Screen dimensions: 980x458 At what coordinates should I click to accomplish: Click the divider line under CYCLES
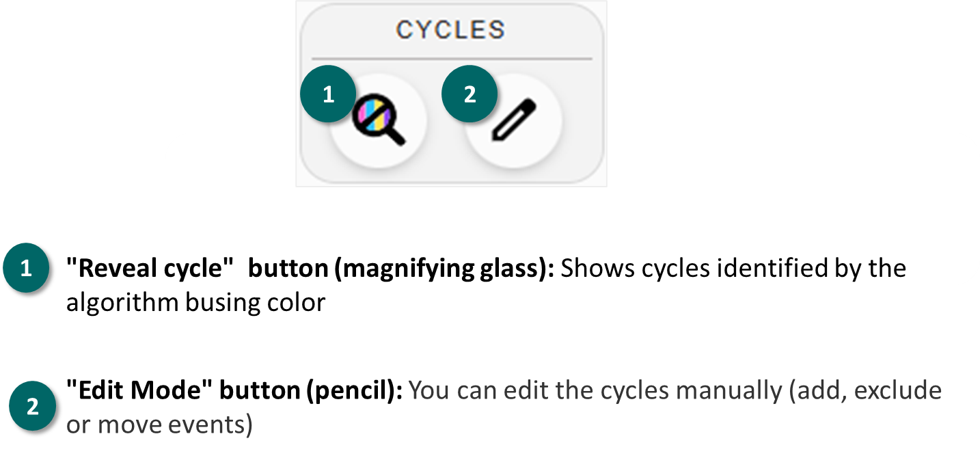coord(452,59)
